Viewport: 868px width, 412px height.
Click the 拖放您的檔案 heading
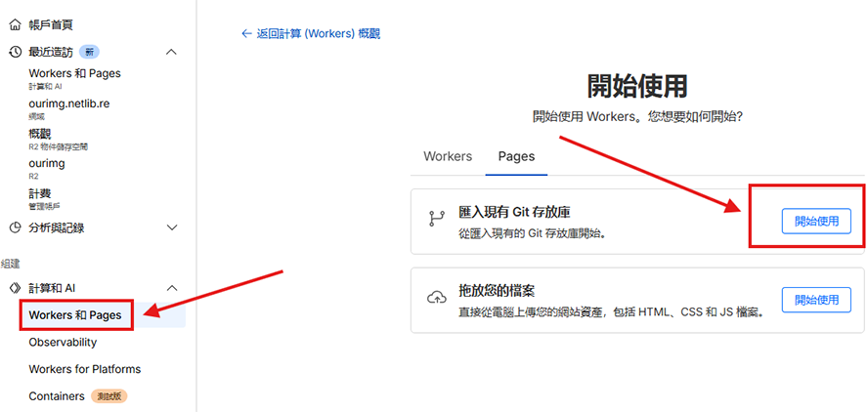point(497,290)
